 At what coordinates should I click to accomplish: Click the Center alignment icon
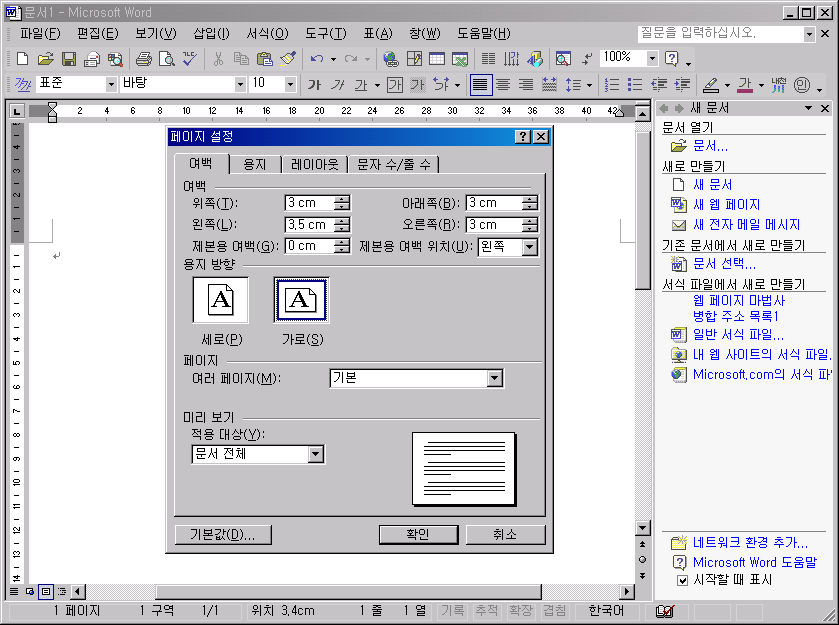(503, 85)
